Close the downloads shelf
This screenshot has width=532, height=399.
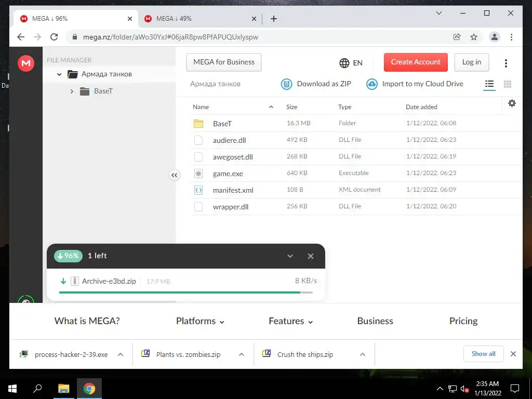coord(513,354)
